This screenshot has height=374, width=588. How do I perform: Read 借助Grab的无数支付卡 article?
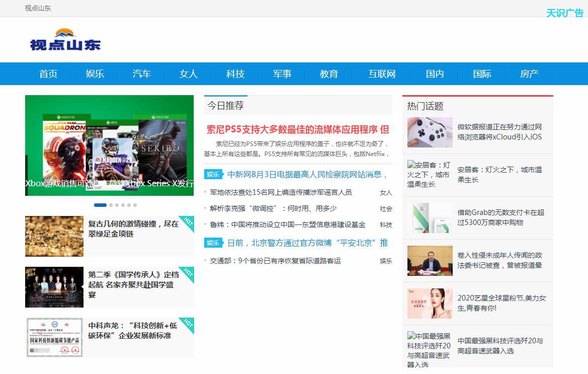coord(500,217)
